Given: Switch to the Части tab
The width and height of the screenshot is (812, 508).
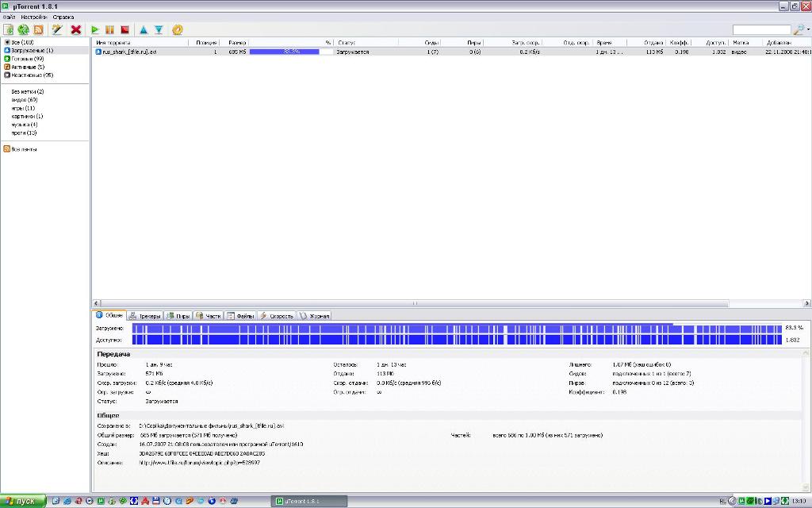Looking at the screenshot, I should pyautogui.click(x=209, y=316).
